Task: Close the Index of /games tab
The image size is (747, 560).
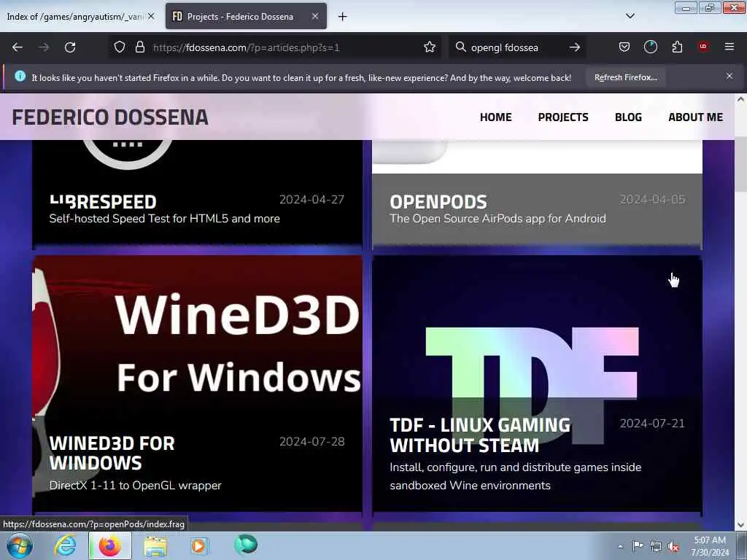Action: click(x=151, y=16)
